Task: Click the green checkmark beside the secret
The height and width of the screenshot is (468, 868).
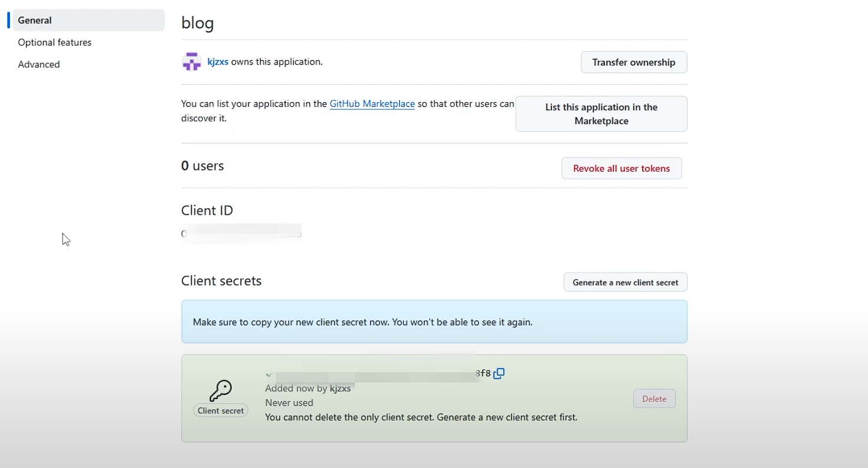Action: [269, 374]
